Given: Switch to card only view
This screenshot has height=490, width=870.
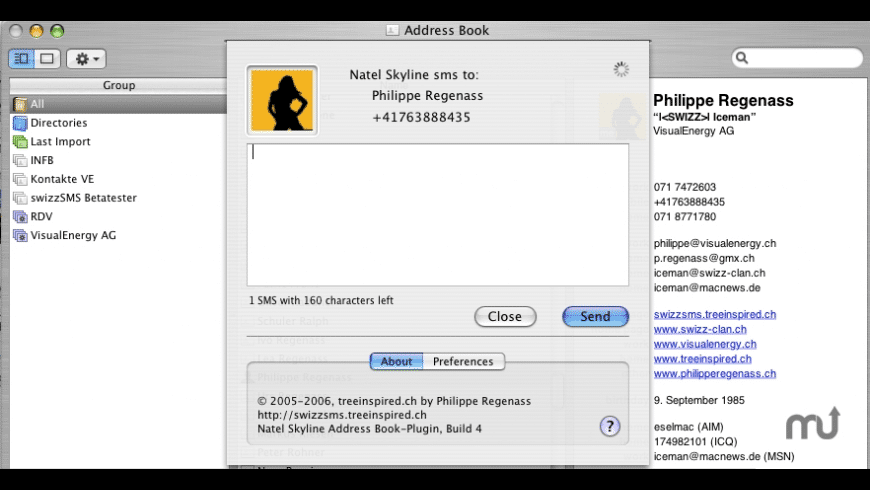Looking at the screenshot, I should coord(47,58).
